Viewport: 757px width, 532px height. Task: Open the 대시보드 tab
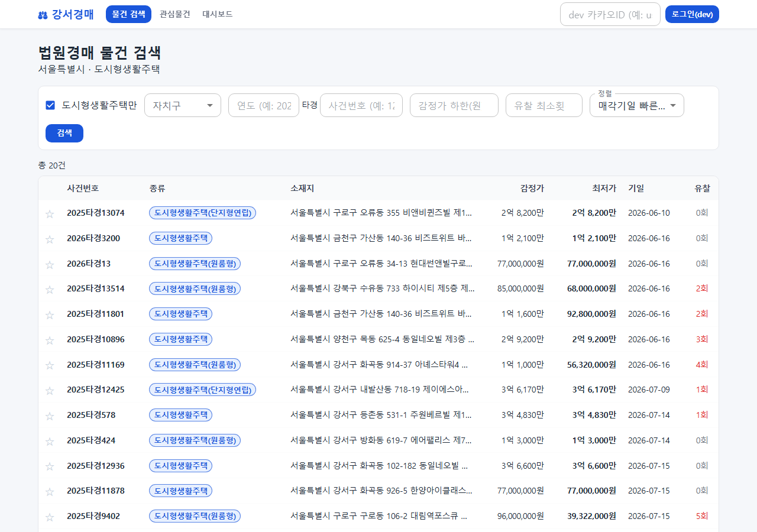218,14
